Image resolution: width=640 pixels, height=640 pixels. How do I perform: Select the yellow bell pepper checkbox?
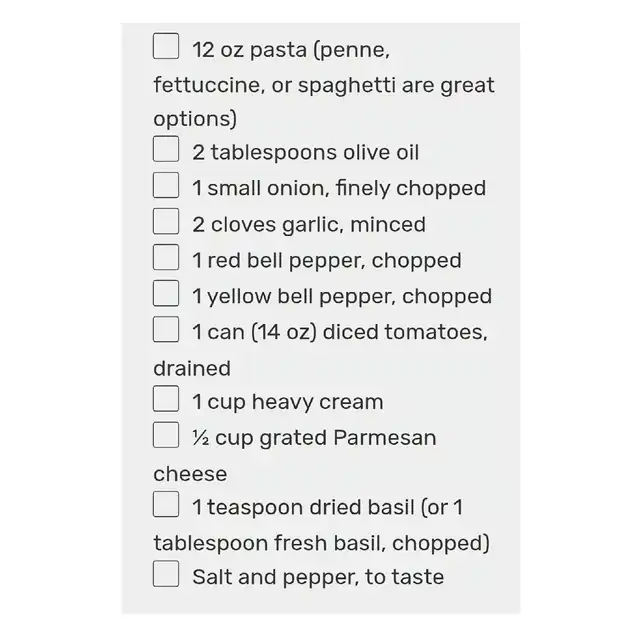coord(166,294)
